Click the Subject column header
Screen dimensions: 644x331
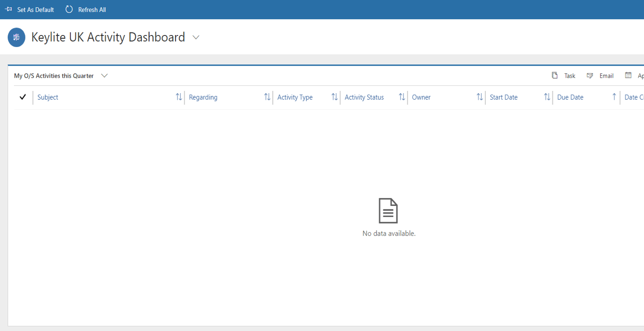point(48,97)
